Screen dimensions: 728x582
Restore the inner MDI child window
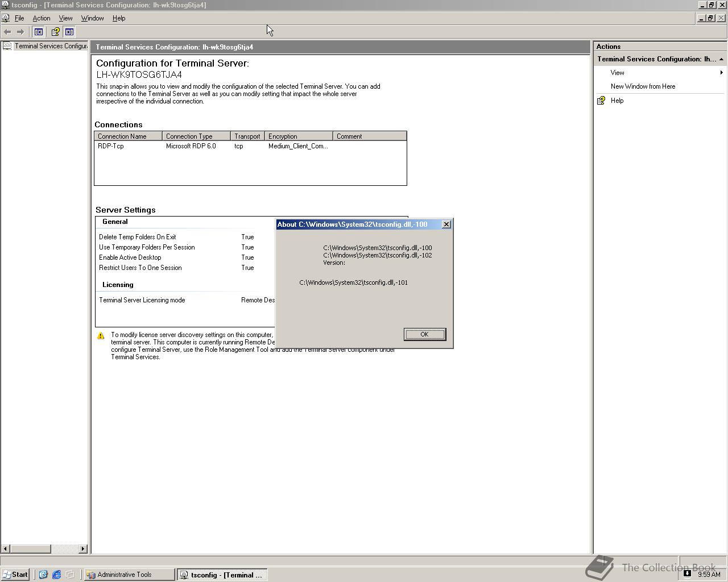point(710,18)
